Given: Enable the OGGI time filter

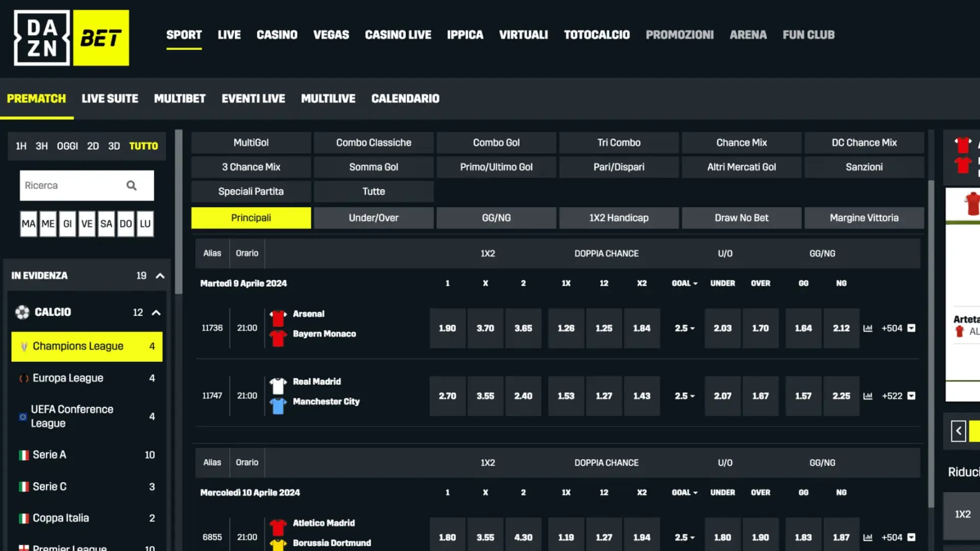Looking at the screenshot, I should (67, 146).
